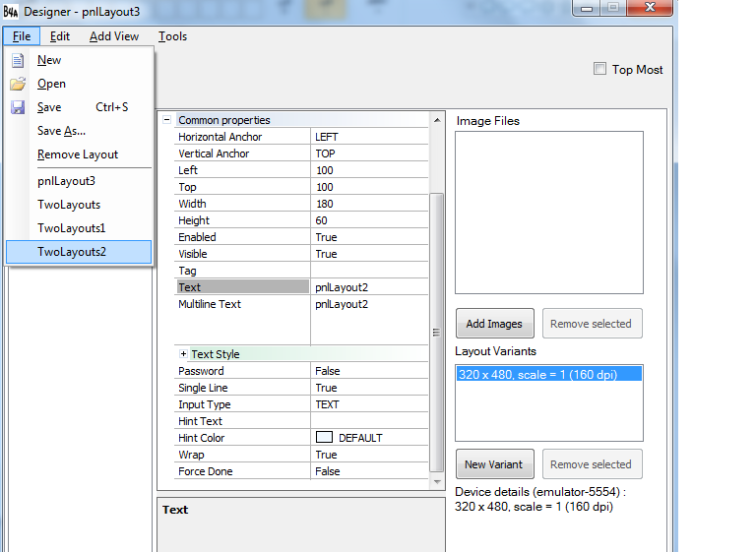Image resolution: width=756 pixels, height=552 pixels.
Task: Click the Image Files list box
Action: [548, 213]
